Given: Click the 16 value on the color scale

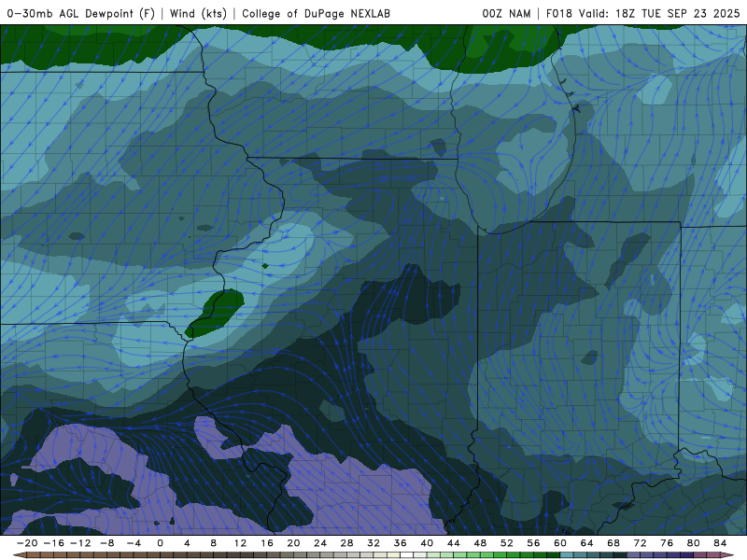Looking at the screenshot, I should point(267,543).
